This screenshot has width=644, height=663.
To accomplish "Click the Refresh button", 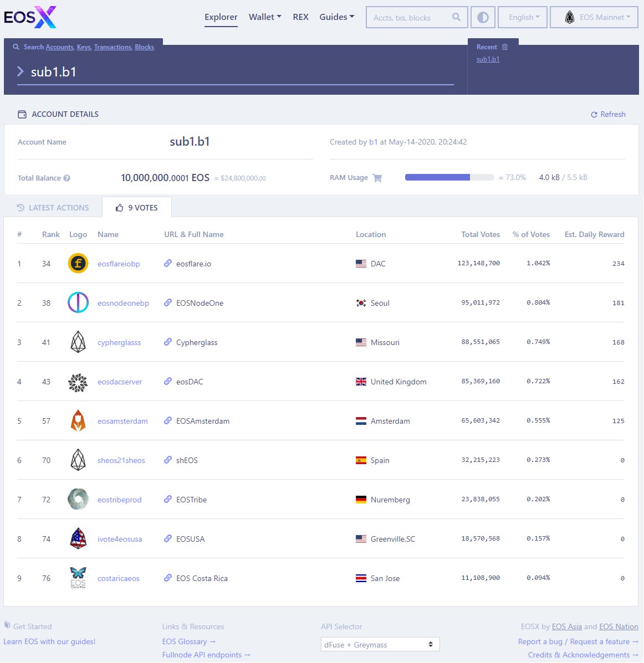I will 608,114.
